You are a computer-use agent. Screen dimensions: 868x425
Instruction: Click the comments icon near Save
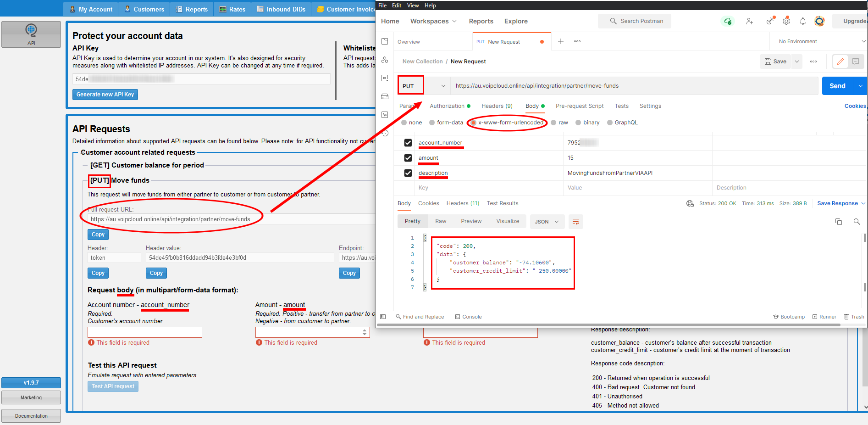tap(856, 62)
